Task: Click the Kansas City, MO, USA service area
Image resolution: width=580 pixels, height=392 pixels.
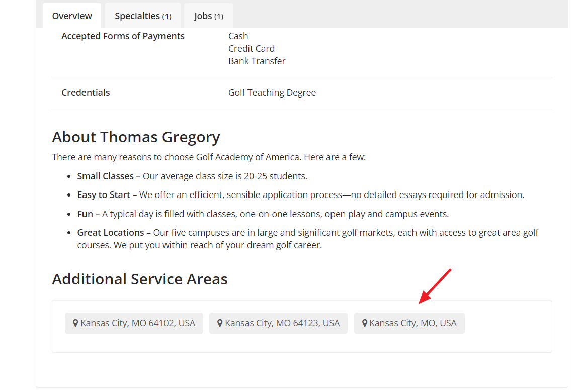Action: coord(409,323)
